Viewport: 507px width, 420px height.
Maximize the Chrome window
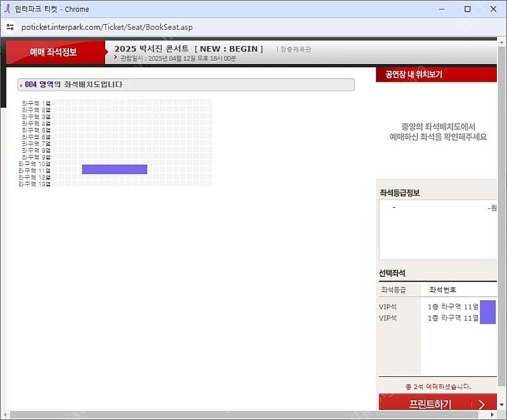tap(467, 9)
